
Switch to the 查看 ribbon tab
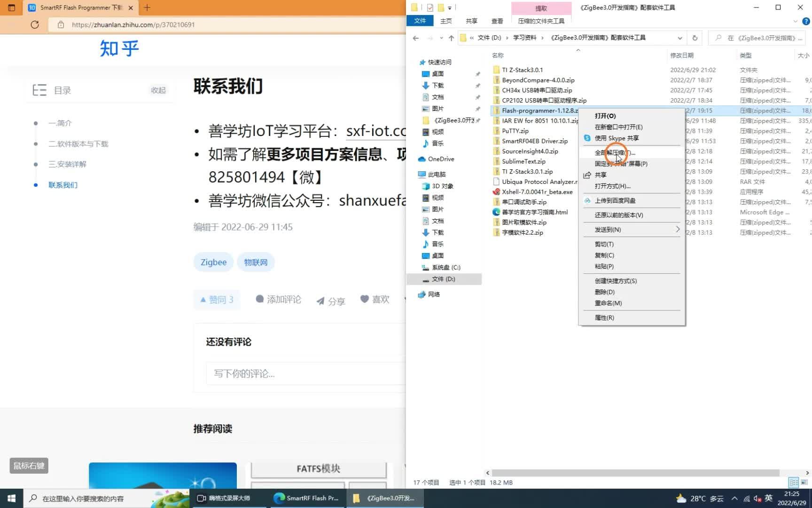tap(497, 21)
